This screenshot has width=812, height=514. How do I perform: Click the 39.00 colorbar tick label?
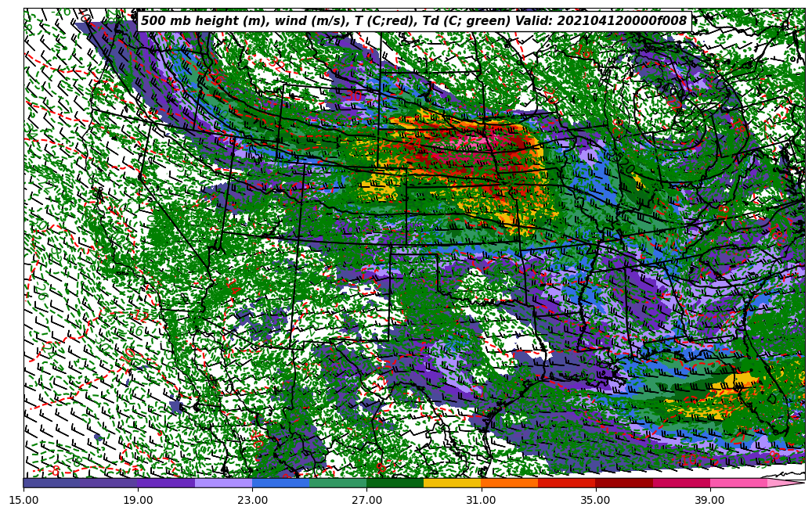(709, 500)
